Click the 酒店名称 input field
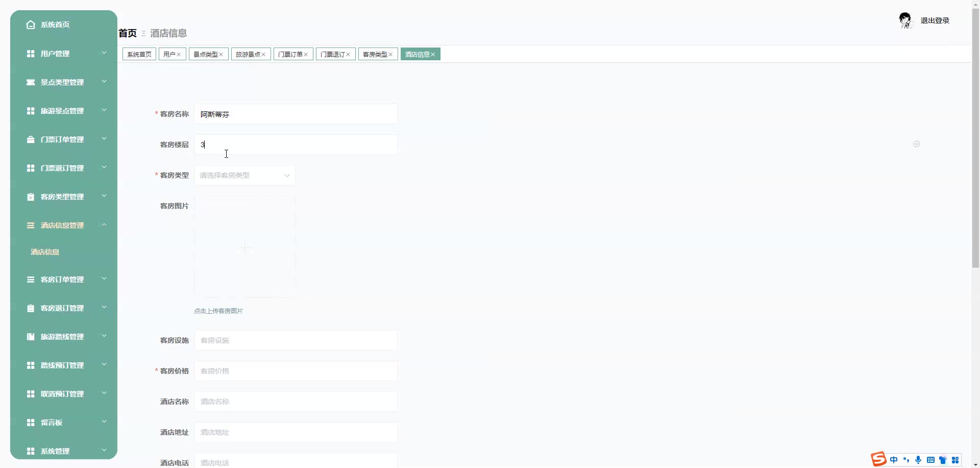The image size is (980, 468). [x=296, y=402]
